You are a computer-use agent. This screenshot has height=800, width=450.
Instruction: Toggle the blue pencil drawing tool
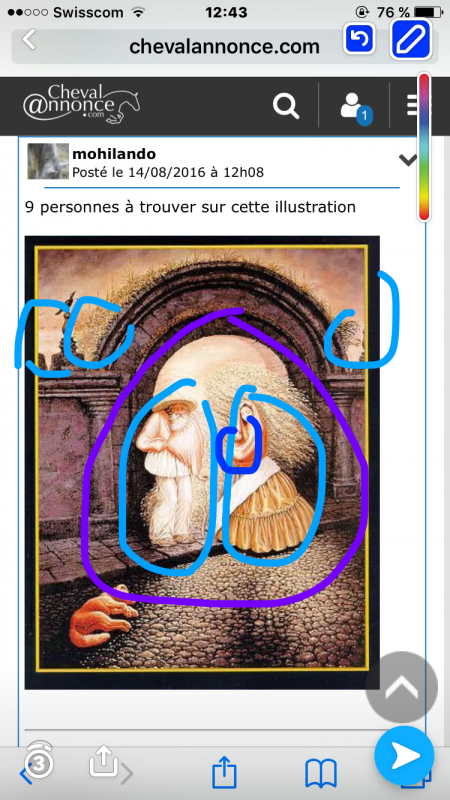(411, 39)
